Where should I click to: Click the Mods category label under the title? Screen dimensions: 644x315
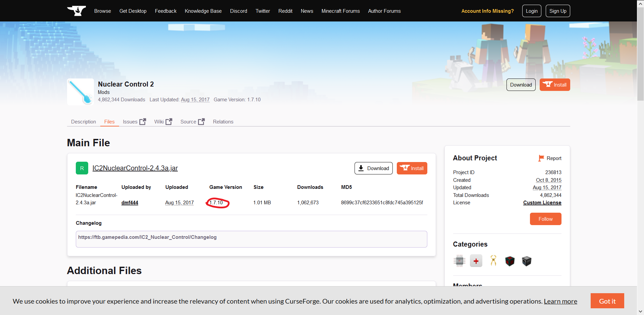[x=104, y=92]
